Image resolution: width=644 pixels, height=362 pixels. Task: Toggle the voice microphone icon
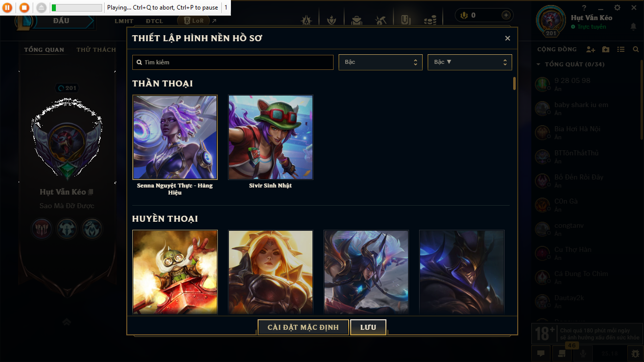pyautogui.click(x=583, y=353)
